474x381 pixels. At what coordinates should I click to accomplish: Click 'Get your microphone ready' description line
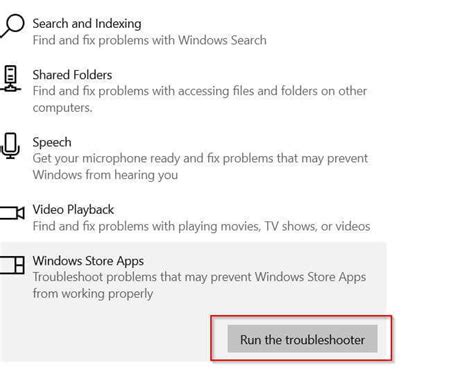coord(200,158)
